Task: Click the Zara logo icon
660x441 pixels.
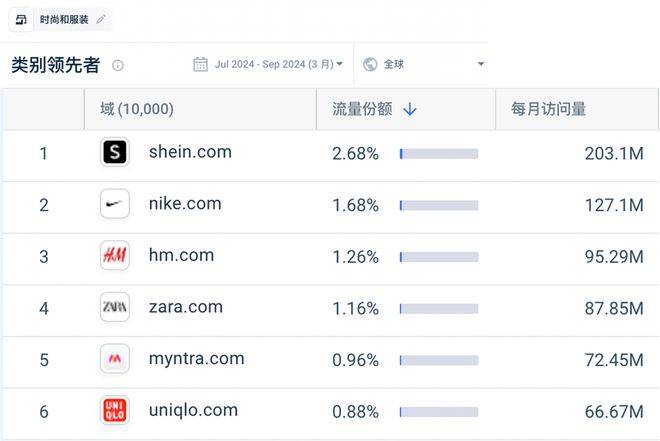Action: [115, 307]
